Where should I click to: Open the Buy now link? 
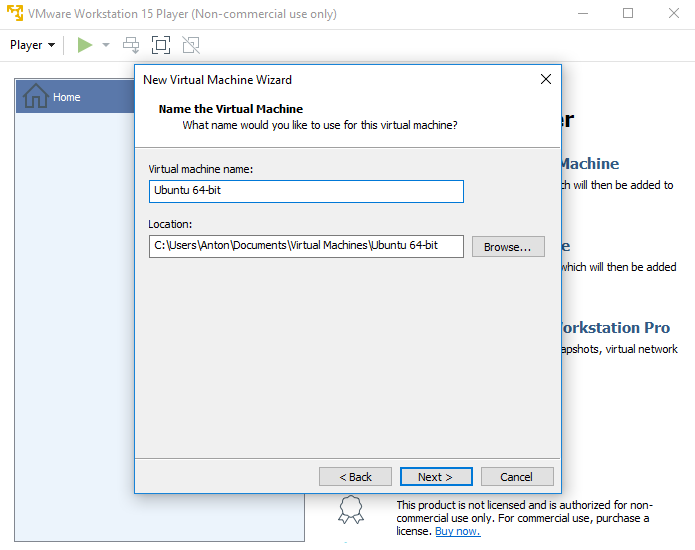pyautogui.click(x=457, y=531)
